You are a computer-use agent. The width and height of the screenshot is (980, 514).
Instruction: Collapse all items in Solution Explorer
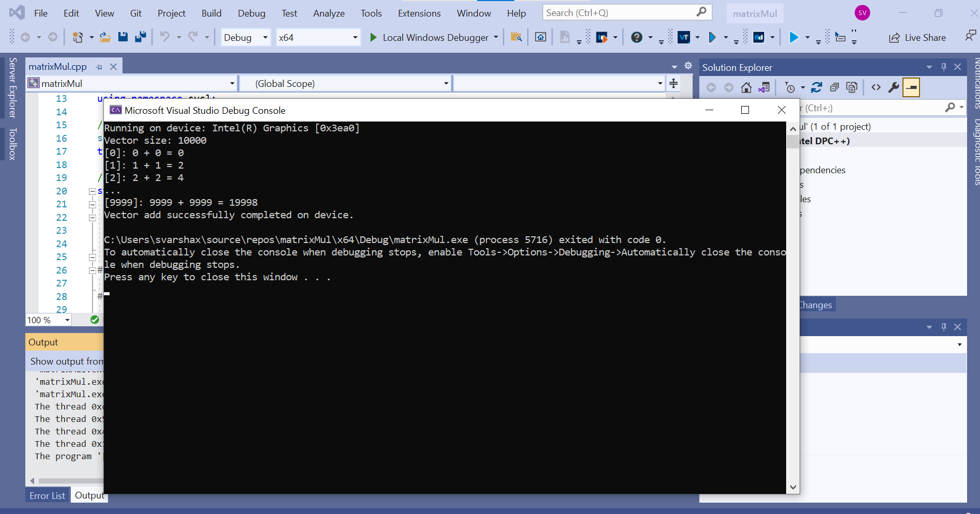(834, 87)
